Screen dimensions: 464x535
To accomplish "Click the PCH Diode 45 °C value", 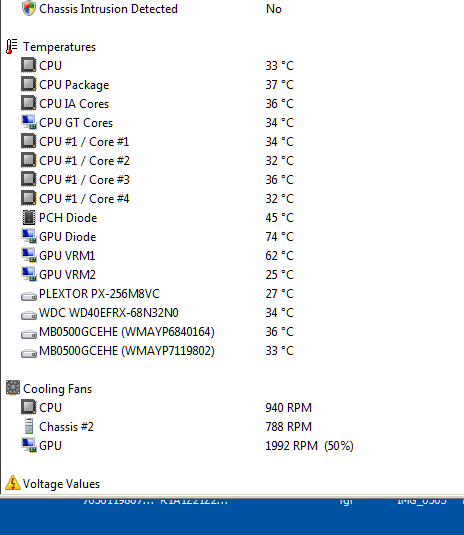I will 279,218.
